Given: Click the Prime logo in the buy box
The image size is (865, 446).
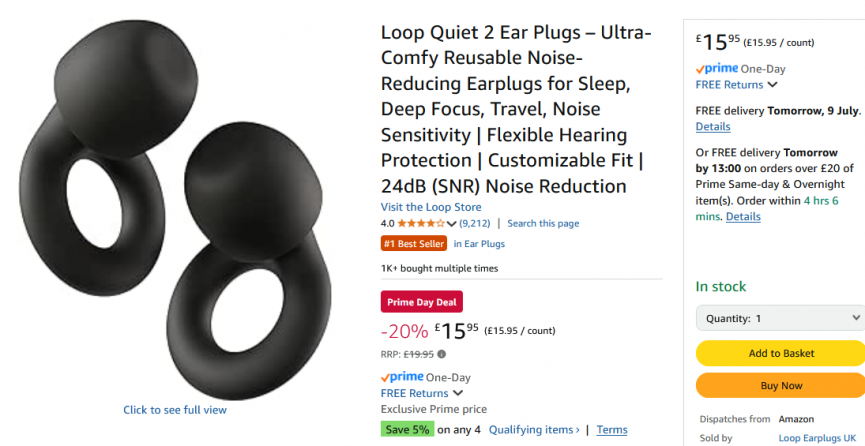Looking at the screenshot, I should pos(717,69).
